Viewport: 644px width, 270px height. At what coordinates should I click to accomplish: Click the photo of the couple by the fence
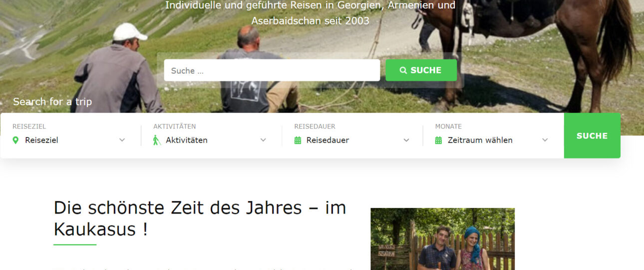(x=442, y=239)
